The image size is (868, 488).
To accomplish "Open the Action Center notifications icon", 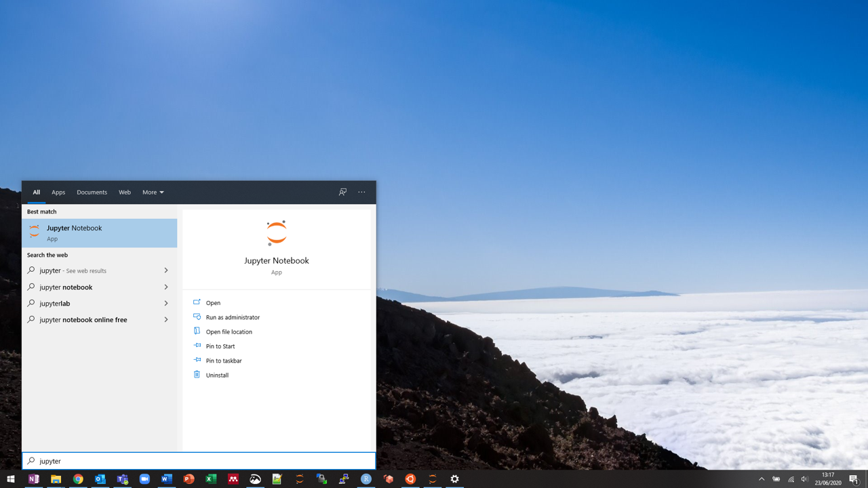I will pos(854,479).
